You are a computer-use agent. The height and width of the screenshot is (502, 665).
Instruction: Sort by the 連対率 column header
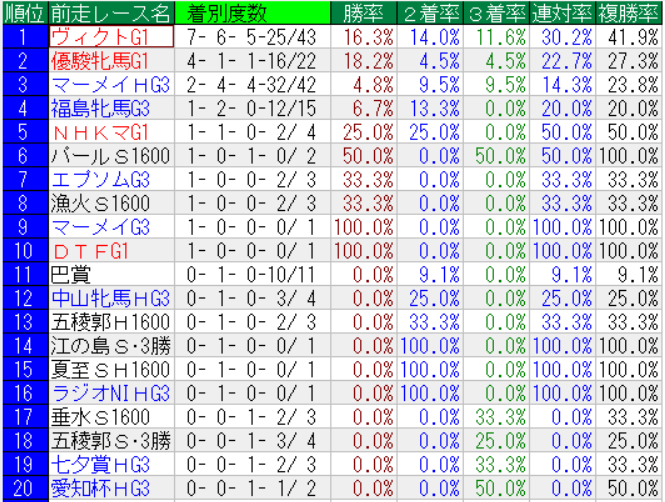pos(562,13)
